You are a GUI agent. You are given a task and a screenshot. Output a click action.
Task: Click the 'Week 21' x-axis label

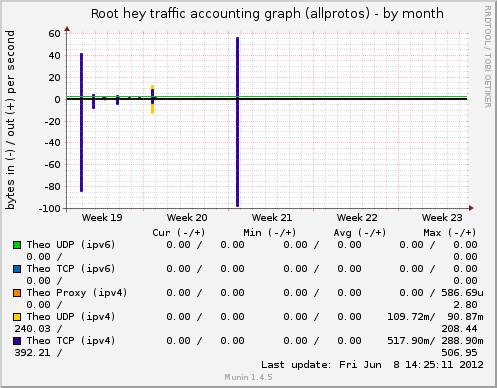tap(272, 218)
